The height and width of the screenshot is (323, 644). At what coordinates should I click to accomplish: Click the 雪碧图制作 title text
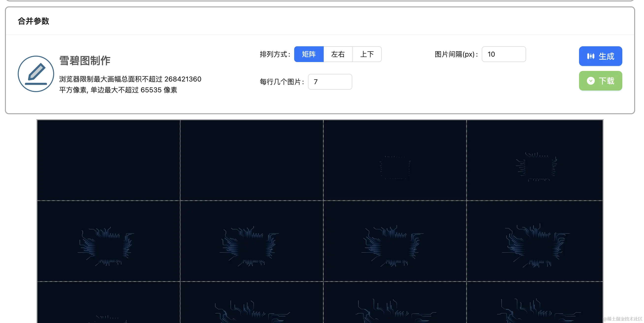click(85, 61)
